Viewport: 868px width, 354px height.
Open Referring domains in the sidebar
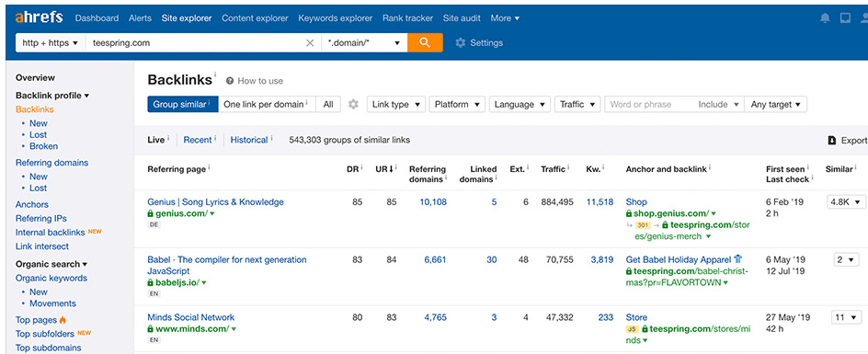point(52,163)
